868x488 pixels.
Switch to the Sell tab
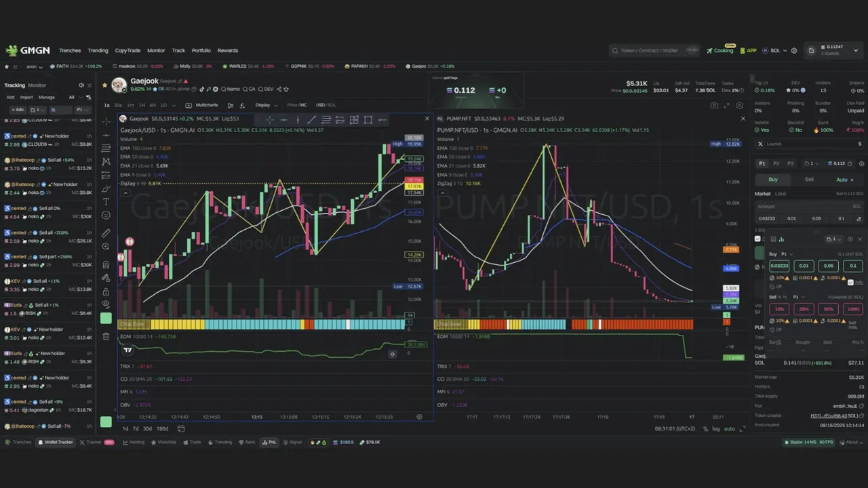pyautogui.click(x=809, y=180)
